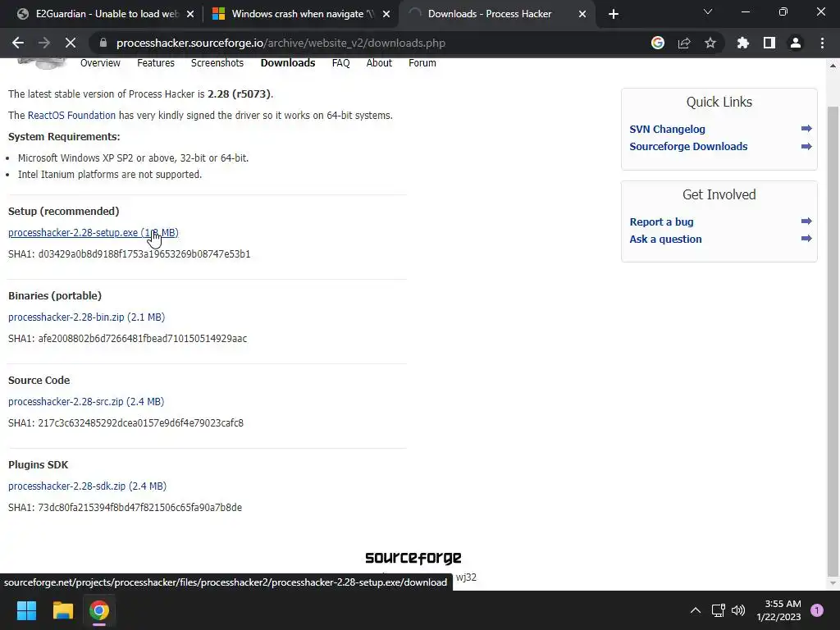Close the Downloads - Process Hacker tab
The width and height of the screenshot is (840, 630).
582,14
